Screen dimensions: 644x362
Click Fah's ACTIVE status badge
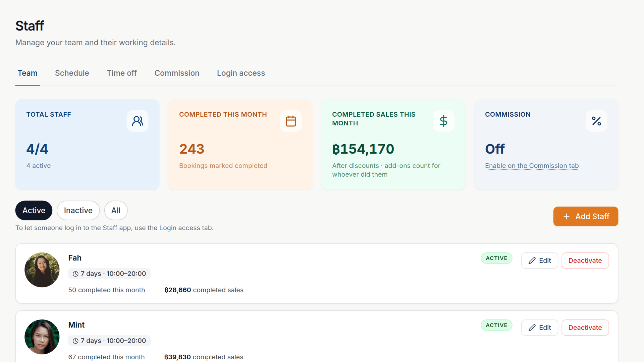click(x=496, y=258)
